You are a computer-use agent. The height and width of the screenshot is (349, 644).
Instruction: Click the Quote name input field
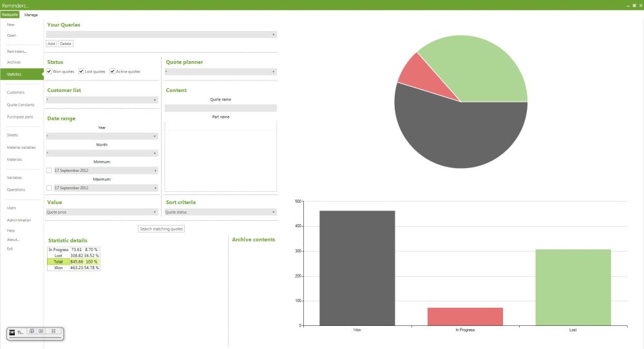tap(221, 108)
